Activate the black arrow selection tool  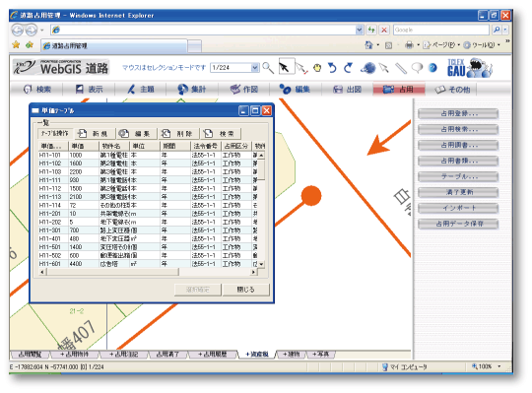click(285, 67)
